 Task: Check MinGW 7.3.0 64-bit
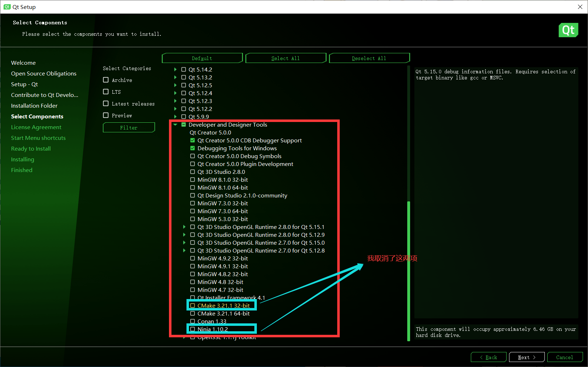[x=193, y=211]
